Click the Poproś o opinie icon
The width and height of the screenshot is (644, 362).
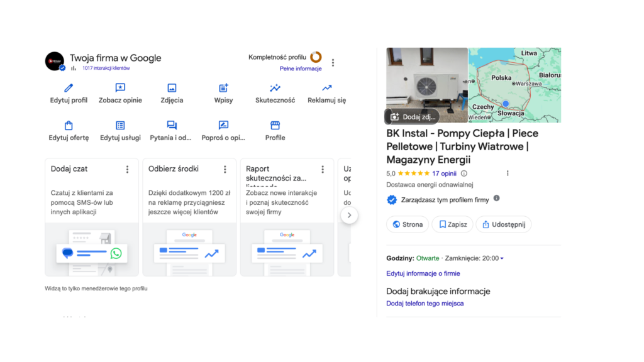[x=223, y=126]
